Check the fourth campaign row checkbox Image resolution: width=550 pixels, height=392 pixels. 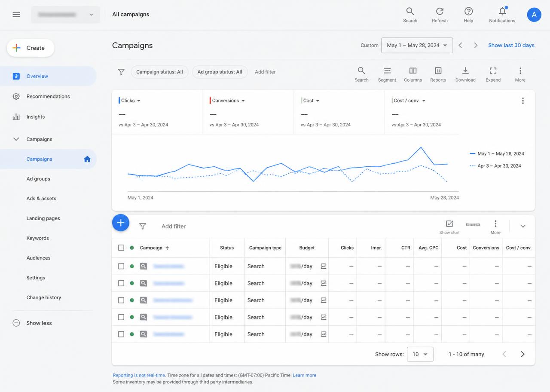click(121, 317)
